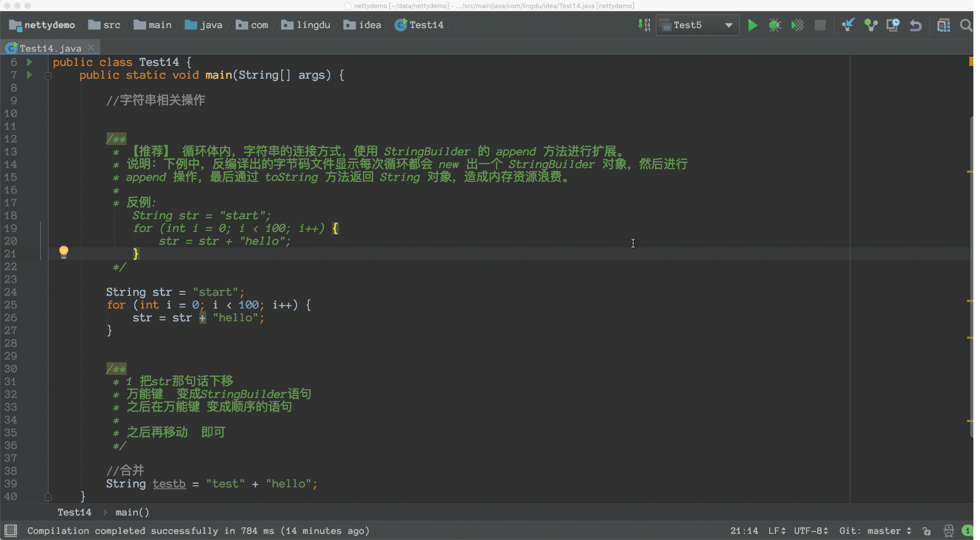Revert changes with the undo arrow

[916, 25]
